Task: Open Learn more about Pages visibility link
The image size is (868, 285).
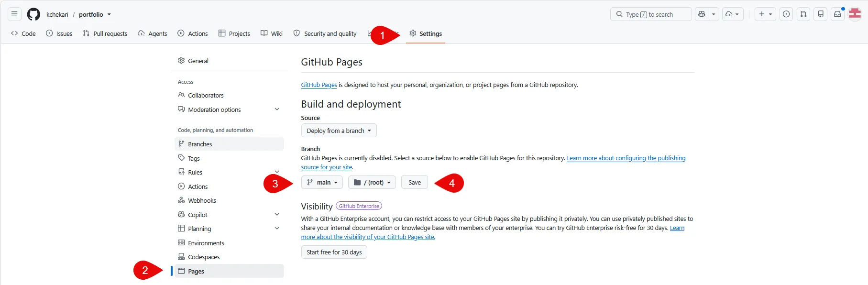Action: [x=368, y=237]
